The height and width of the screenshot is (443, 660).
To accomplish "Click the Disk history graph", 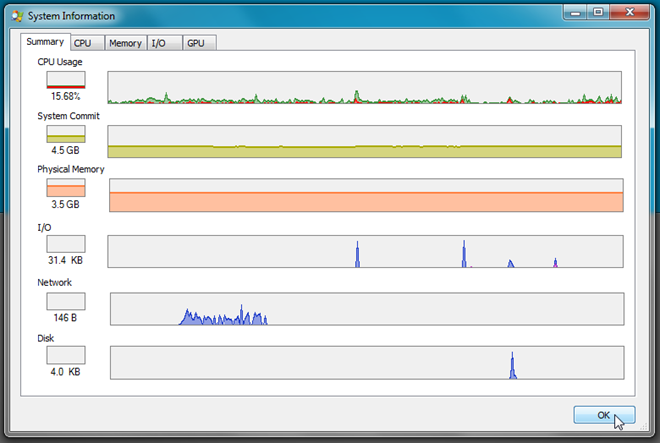I will pos(367,363).
